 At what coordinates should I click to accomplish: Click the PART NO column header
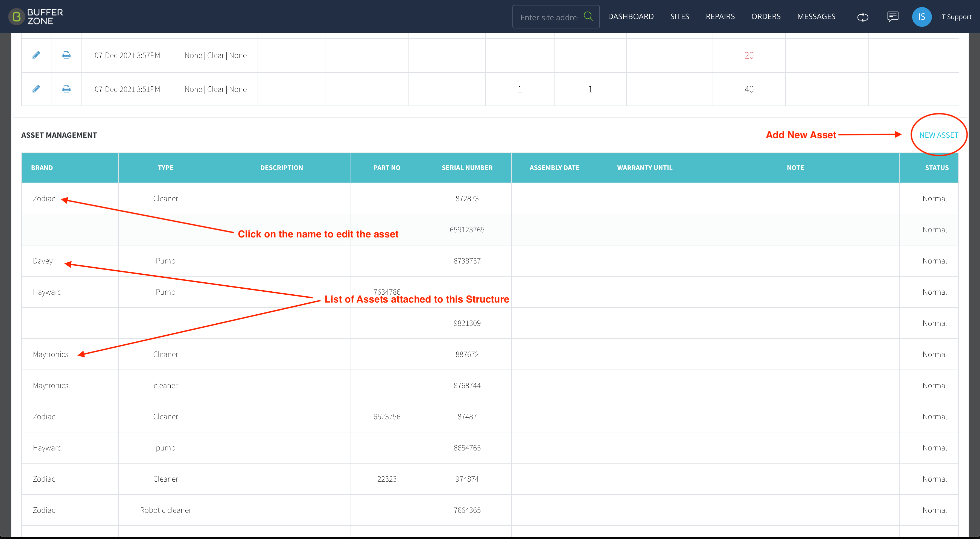click(387, 168)
